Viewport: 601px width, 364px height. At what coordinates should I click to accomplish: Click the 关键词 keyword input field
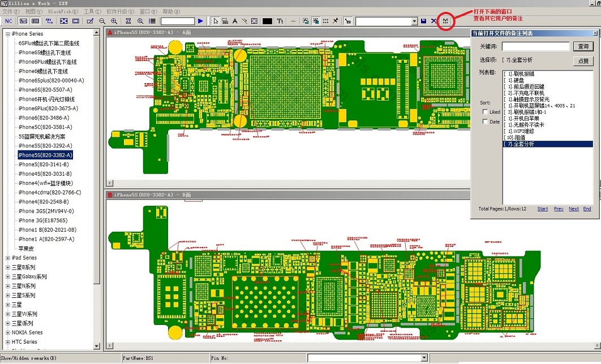point(535,46)
